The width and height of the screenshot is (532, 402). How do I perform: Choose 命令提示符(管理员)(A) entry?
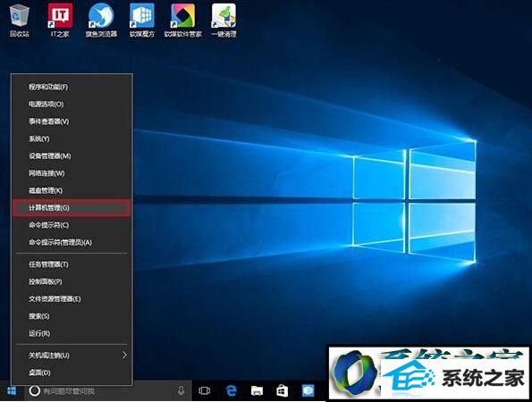[x=72, y=242]
